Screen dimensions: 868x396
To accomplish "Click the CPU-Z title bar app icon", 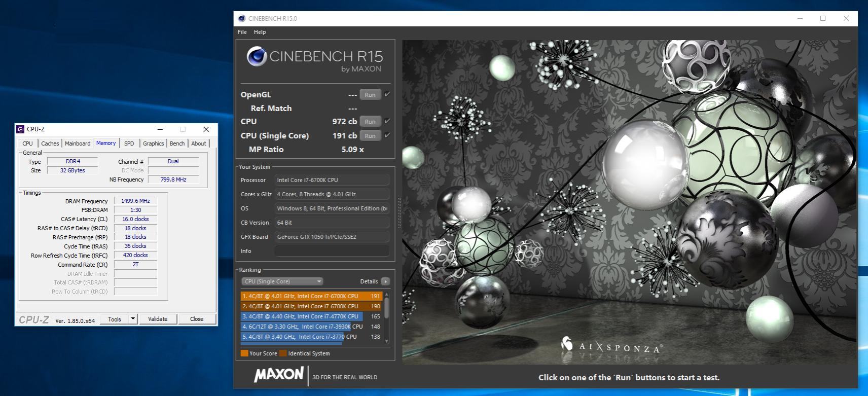I will (x=20, y=129).
